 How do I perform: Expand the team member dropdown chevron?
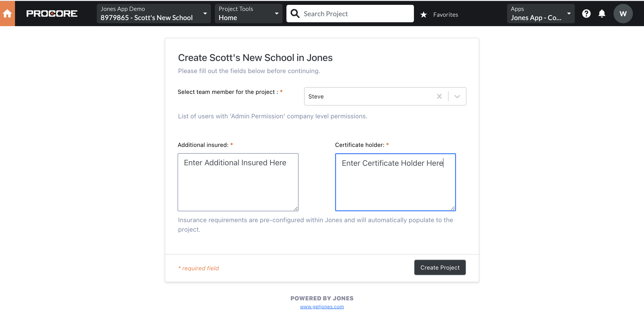click(457, 96)
